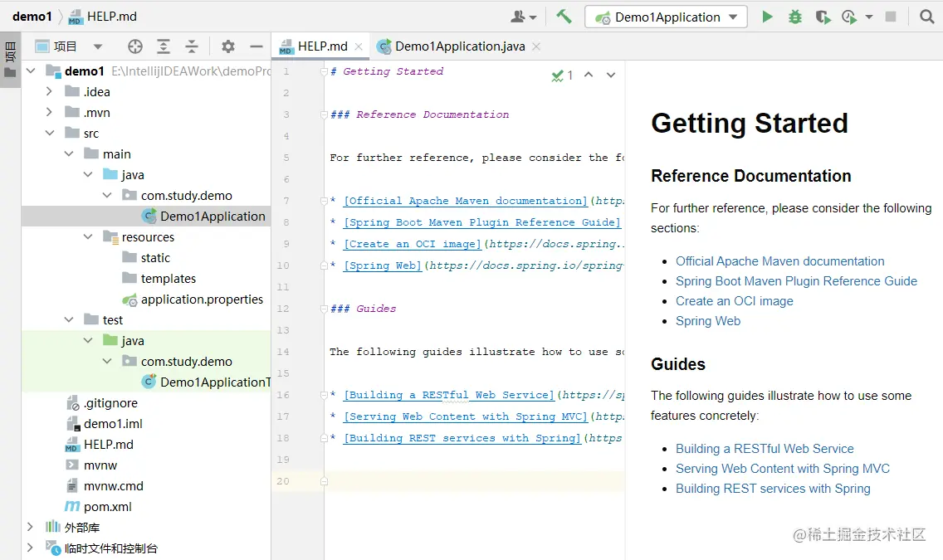Click the Getting Started preview heading
Image resolution: width=943 pixels, height=560 pixels.
click(x=750, y=123)
